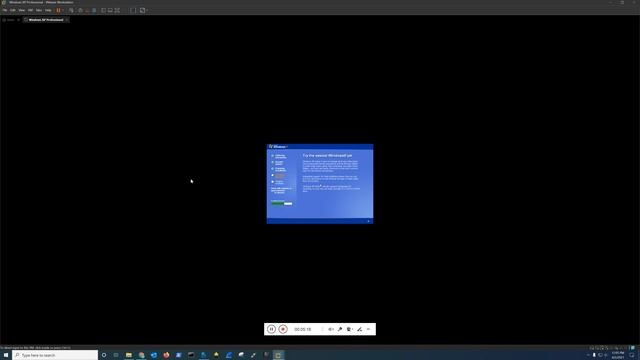Open the File menu in VMware
The image size is (640, 360).
point(5,10)
